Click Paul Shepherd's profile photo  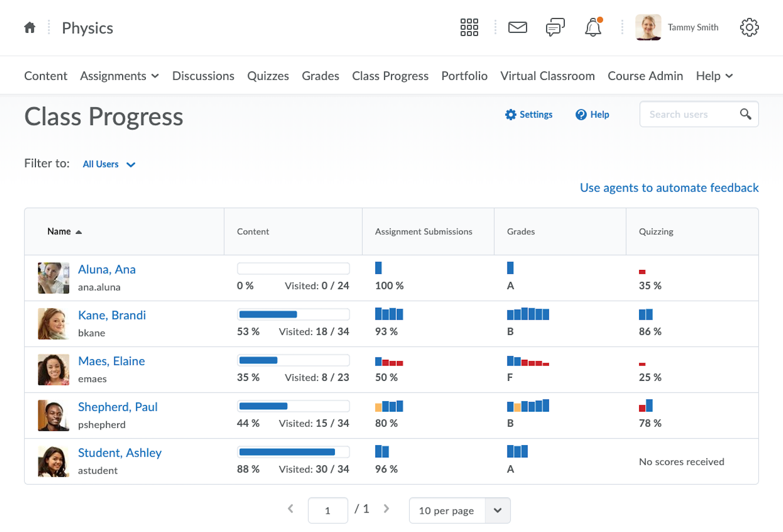54,415
